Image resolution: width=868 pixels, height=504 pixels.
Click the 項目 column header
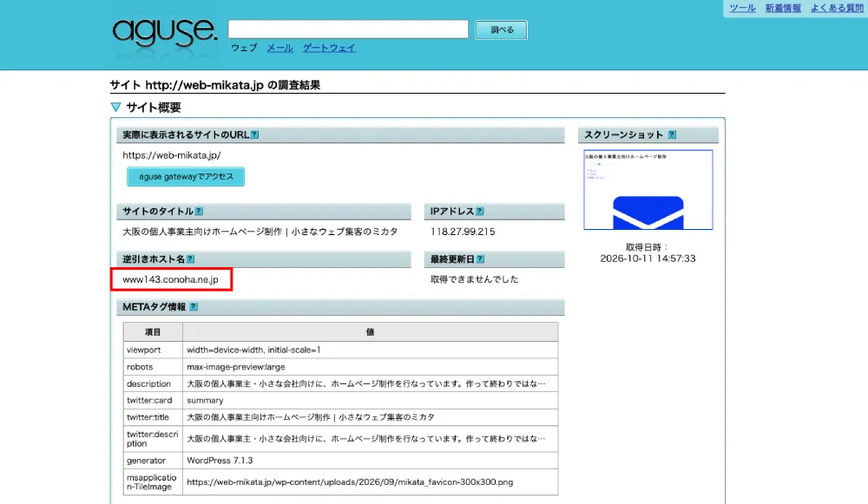(x=153, y=332)
